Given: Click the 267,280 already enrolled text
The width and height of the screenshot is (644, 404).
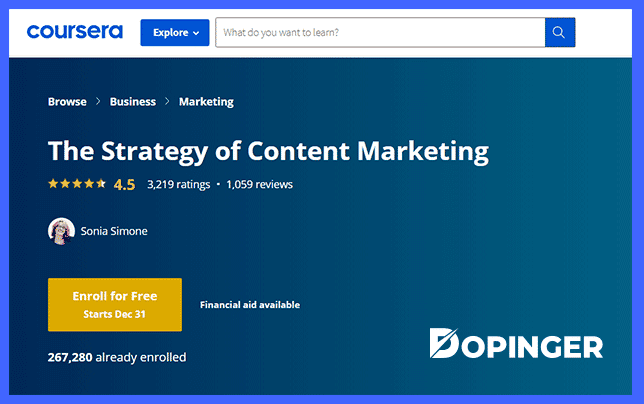Looking at the screenshot, I should [x=117, y=357].
